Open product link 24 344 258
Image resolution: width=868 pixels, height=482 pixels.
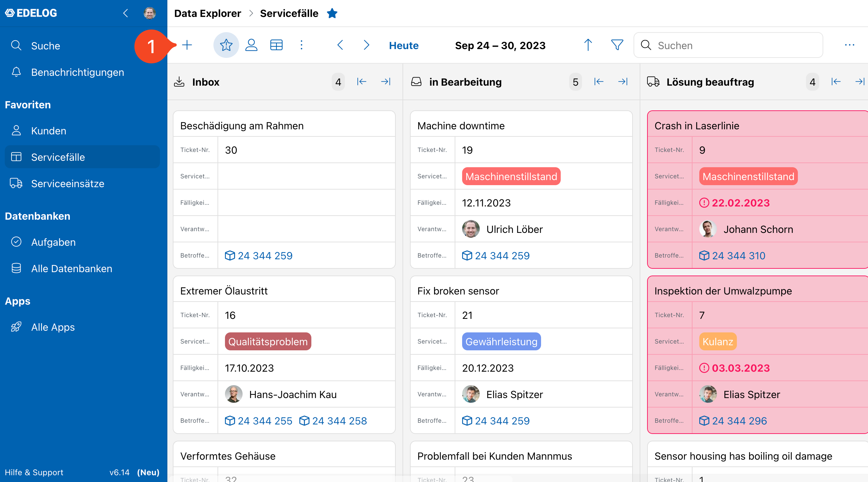coord(333,421)
